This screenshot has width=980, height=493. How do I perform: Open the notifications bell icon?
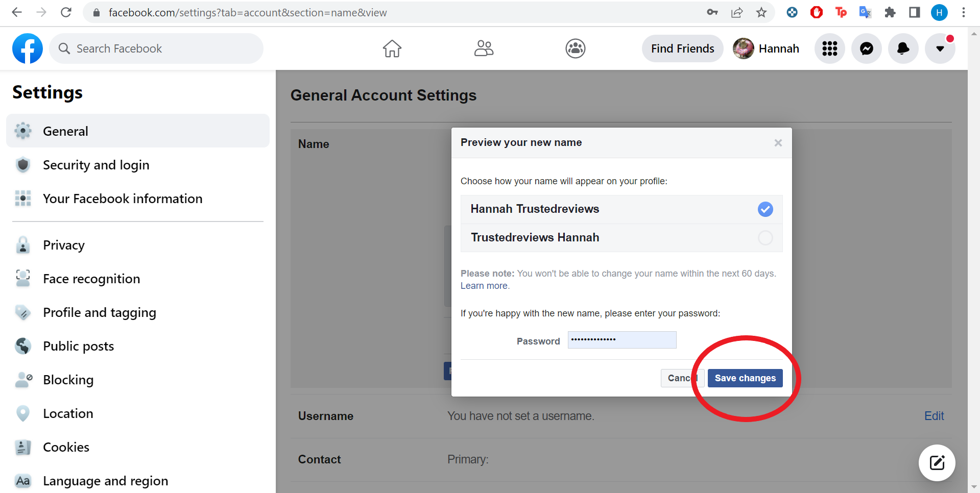point(903,49)
